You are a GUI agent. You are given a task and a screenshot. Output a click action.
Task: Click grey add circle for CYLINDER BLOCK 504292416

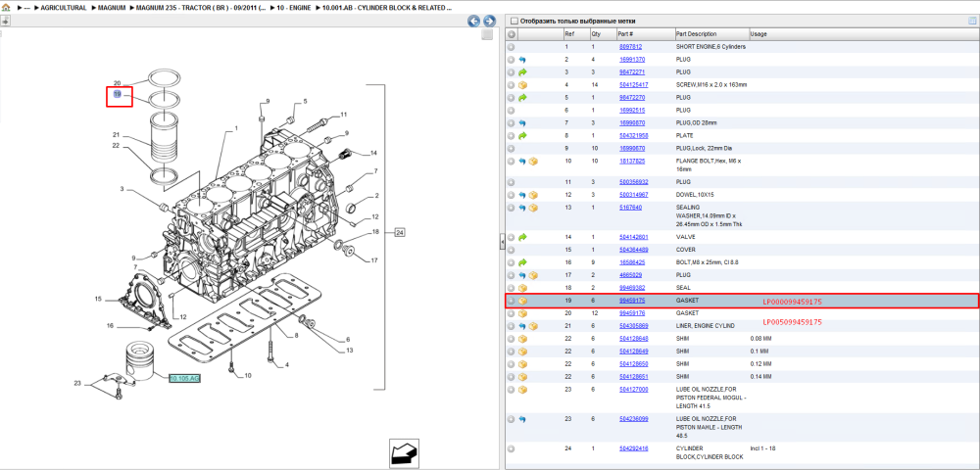pos(512,448)
